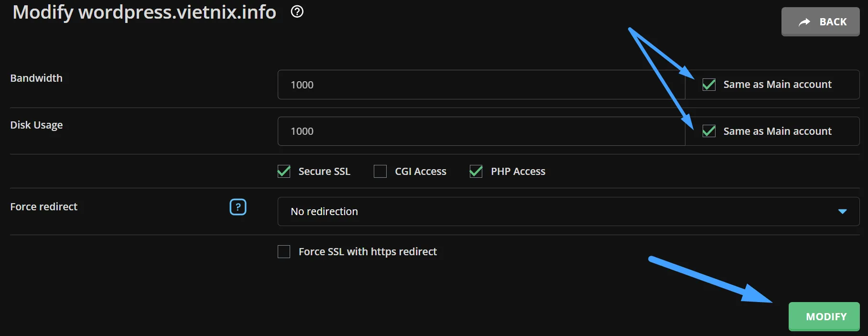Click the Force redirect row label
The width and height of the screenshot is (868, 336).
(44, 206)
